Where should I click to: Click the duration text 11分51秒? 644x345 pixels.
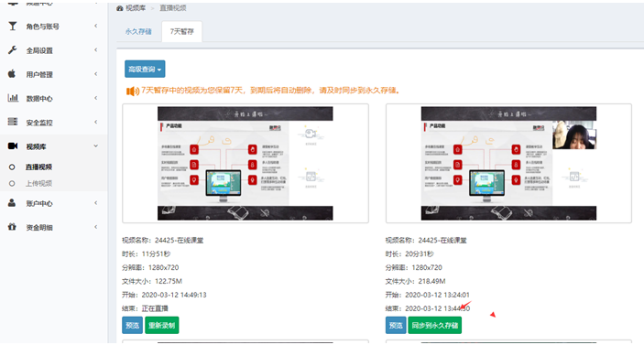pyautogui.click(x=156, y=254)
